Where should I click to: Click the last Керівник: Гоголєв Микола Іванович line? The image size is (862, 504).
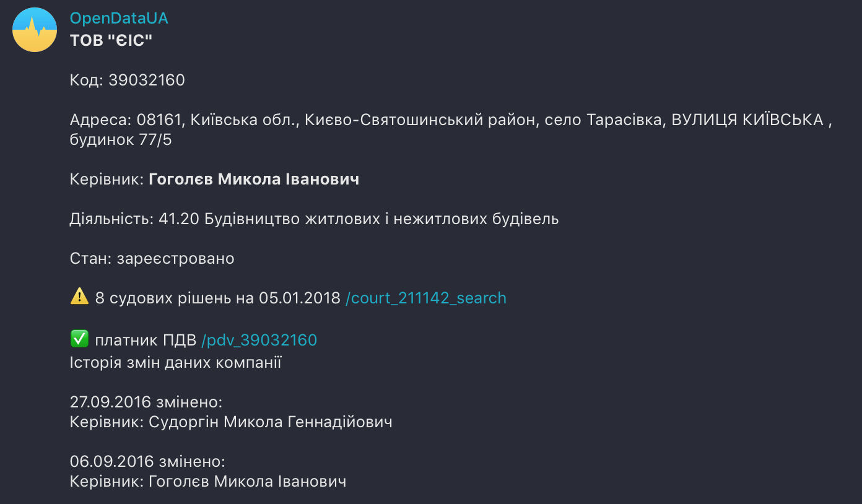point(208,482)
